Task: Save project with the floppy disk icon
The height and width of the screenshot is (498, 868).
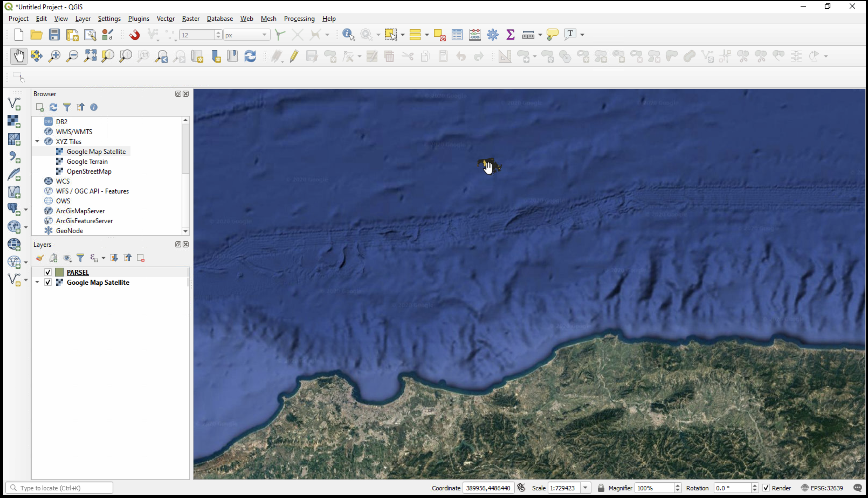Action: point(54,35)
